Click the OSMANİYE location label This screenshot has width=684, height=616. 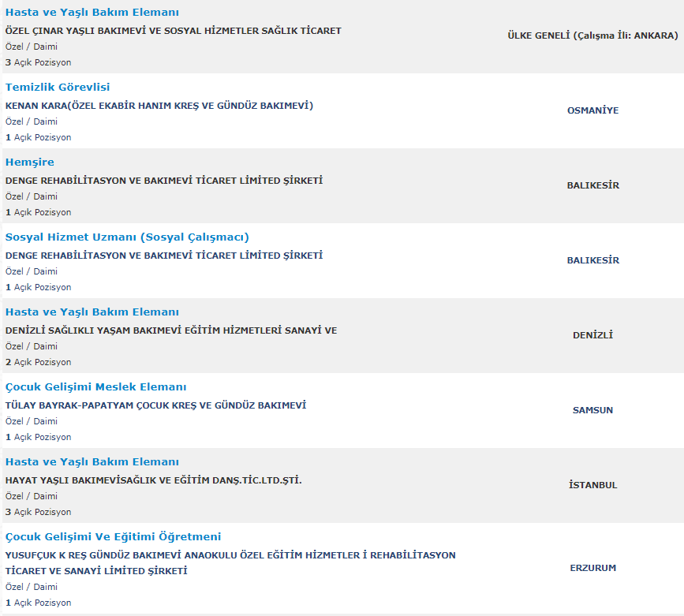592,110
